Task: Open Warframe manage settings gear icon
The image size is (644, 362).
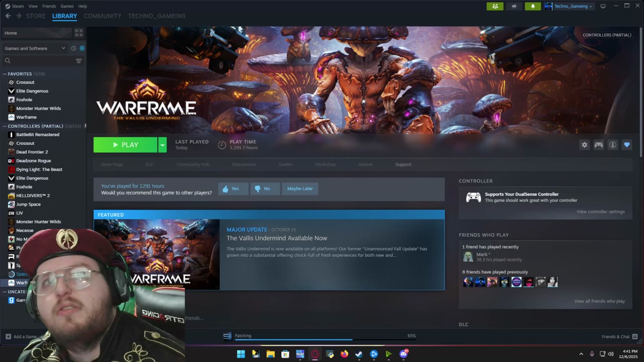Action: coord(584,145)
